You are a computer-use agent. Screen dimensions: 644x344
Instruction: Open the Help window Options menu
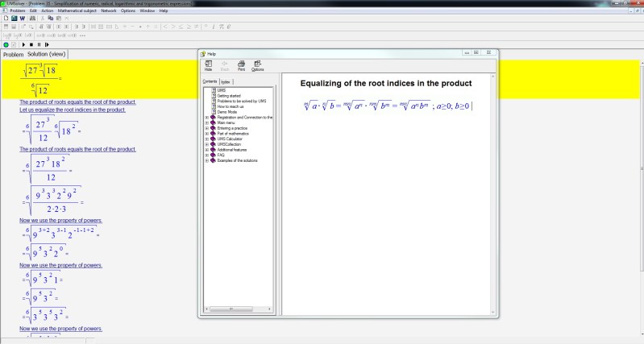[x=257, y=66]
